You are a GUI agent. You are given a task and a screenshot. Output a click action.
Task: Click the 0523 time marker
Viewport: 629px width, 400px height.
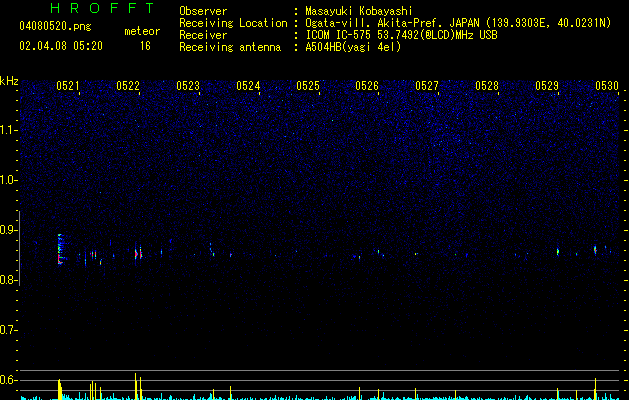click(188, 86)
